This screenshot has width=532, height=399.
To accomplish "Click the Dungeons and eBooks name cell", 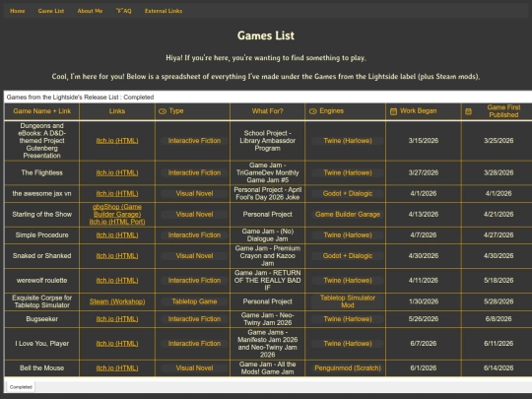I will coord(42,141).
